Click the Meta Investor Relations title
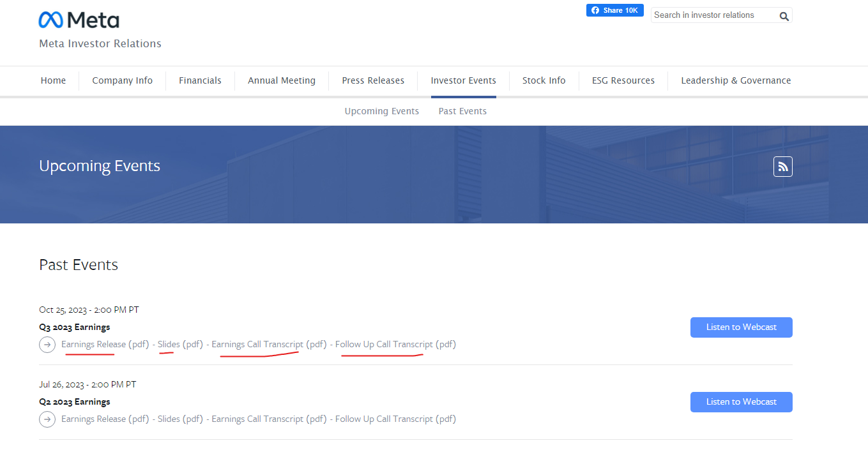 (100, 44)
